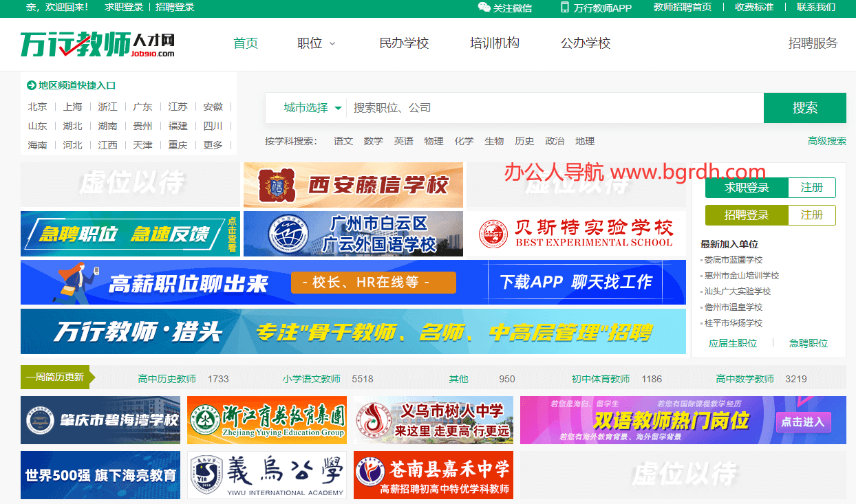856x504 pixels.
Task: Search by subject 地理
Action: pyautogui.click(x=585, y=141)
